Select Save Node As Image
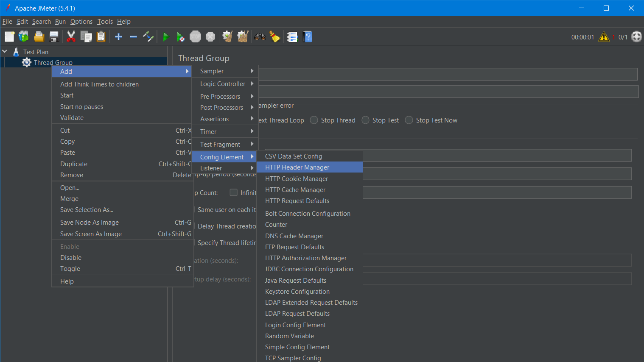The image size is (644, 362). point(123,223)
